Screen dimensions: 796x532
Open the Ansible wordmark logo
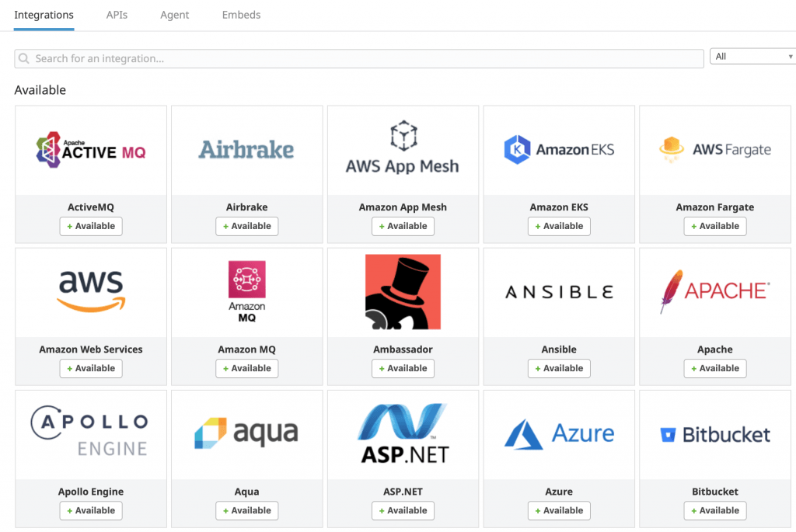(559, 292)
